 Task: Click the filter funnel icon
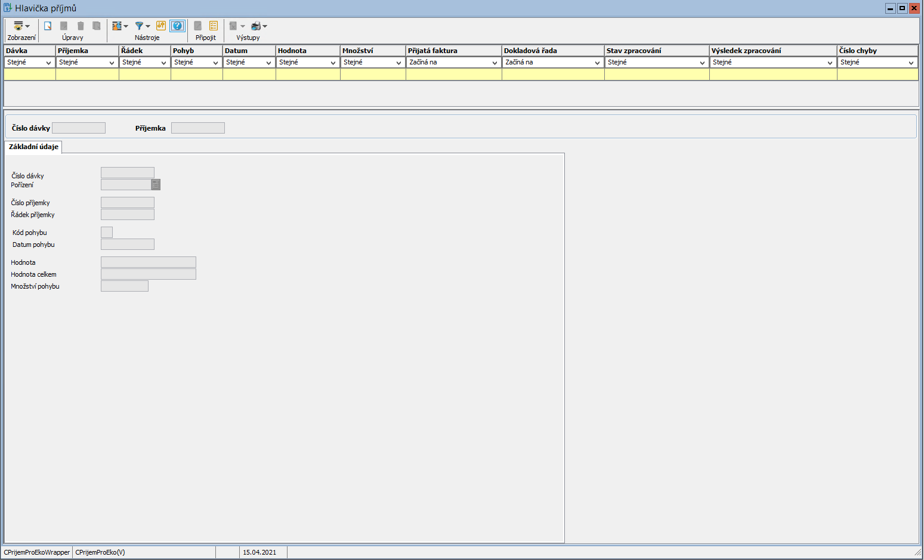coord(140,26)
